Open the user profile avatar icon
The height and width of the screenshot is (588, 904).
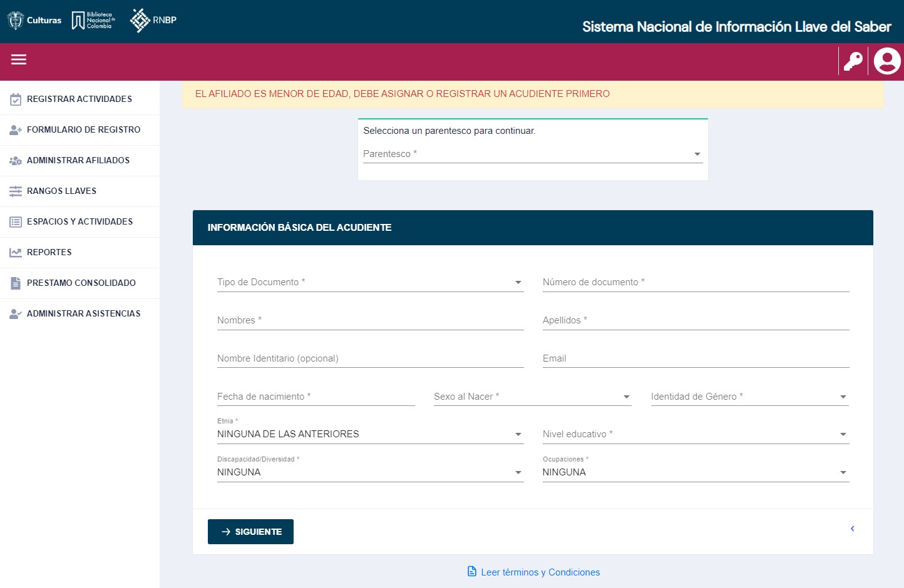pos(887,61)
